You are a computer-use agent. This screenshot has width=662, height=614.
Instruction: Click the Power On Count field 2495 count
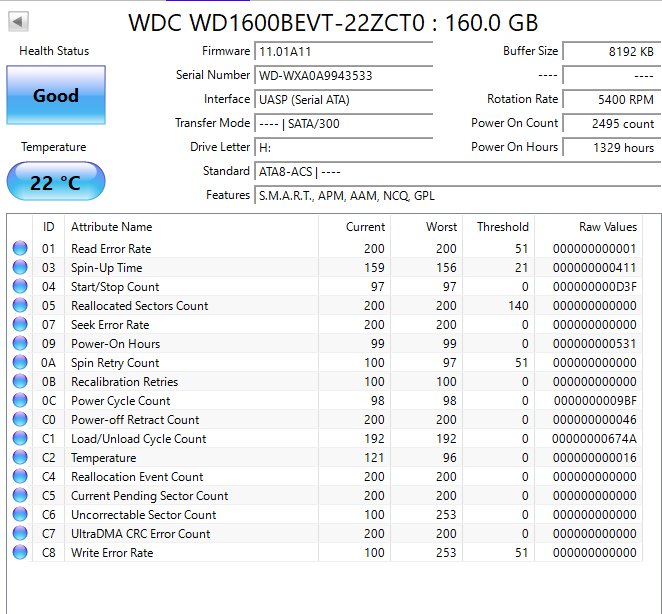(612, 124)
